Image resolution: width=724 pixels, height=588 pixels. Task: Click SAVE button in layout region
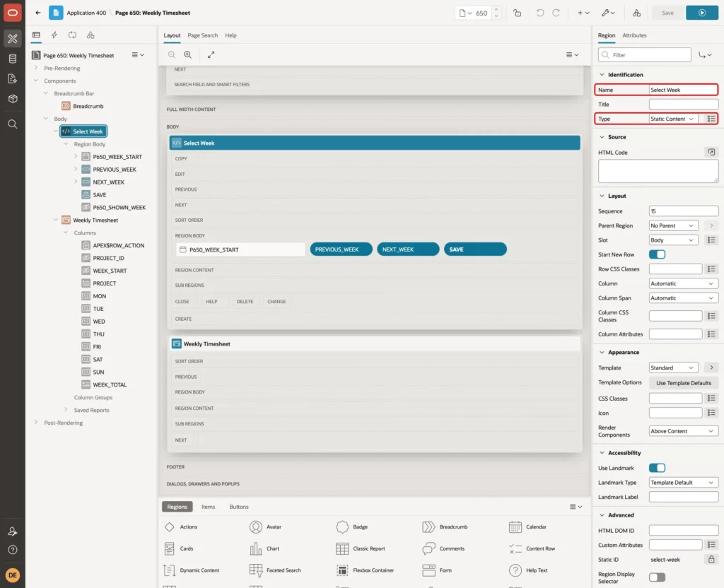click(x=475, y=249)
